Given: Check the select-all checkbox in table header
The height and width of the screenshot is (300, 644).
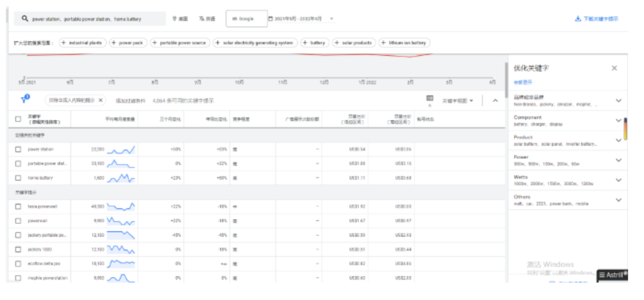Looking at the screenshot, I should click(x=18, y=119).
